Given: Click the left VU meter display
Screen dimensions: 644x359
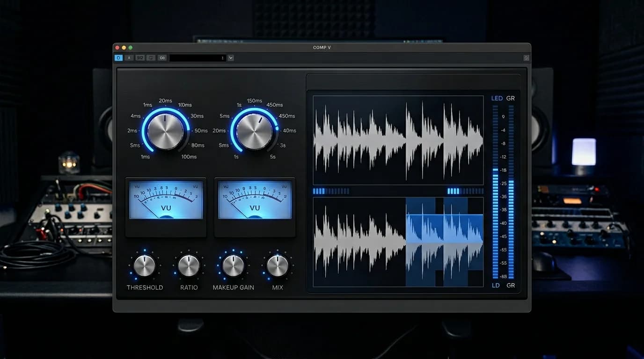Looking at the screenshot, I should click(166, 201).
